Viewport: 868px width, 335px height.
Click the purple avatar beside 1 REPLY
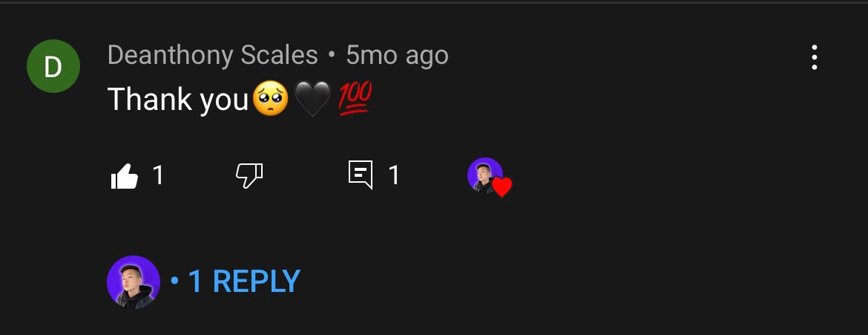(134, 282)
